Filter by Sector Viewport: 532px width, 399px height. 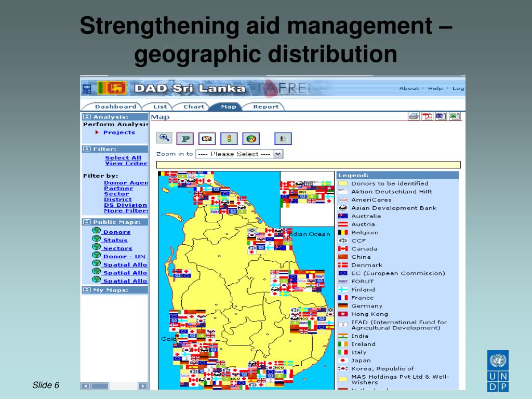coord(116,194)
